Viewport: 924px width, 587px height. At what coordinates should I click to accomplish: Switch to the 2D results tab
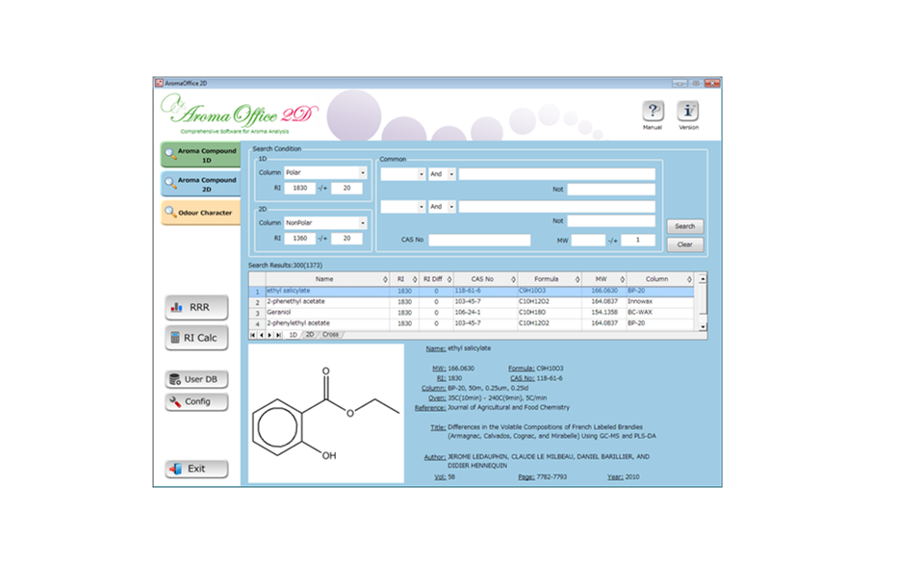tap(309, 335)
